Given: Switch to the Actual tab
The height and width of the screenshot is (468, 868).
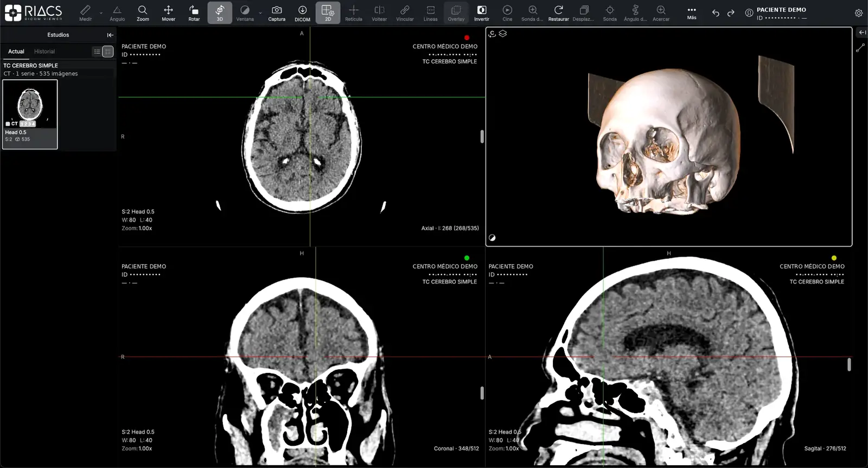Looking at the screenshot, I should (16, 52).
